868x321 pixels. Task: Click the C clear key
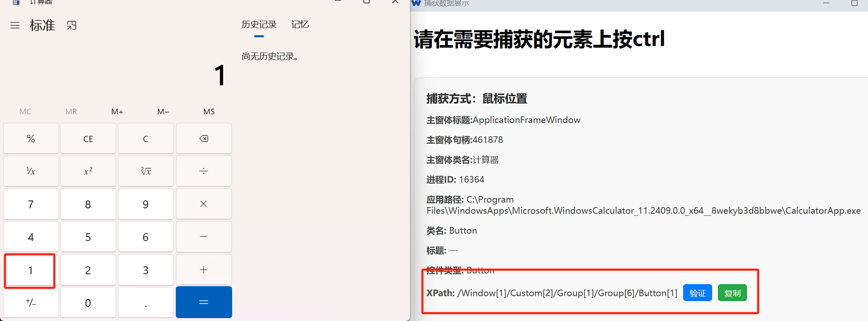coord(145,138)
